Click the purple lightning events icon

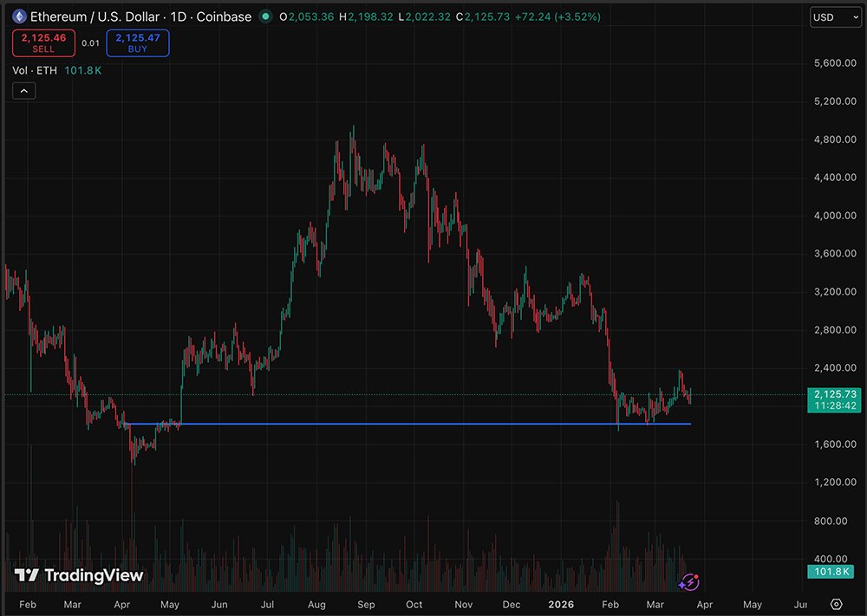pyautogui.click(x=688, y=583)
